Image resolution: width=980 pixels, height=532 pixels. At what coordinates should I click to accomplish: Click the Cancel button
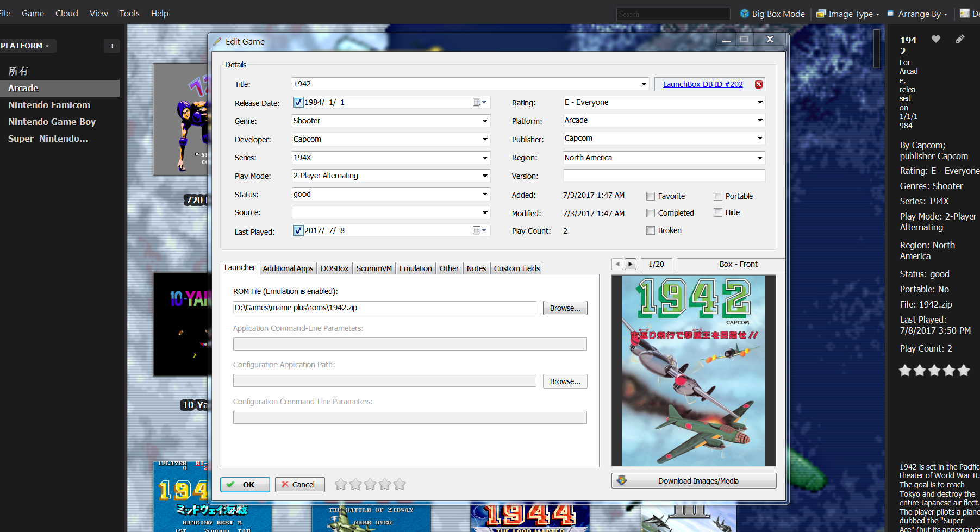299,485
